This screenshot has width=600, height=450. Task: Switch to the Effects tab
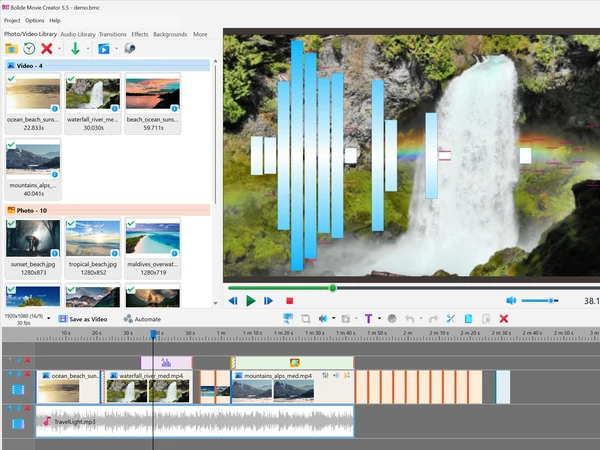[x=140, y=34]
